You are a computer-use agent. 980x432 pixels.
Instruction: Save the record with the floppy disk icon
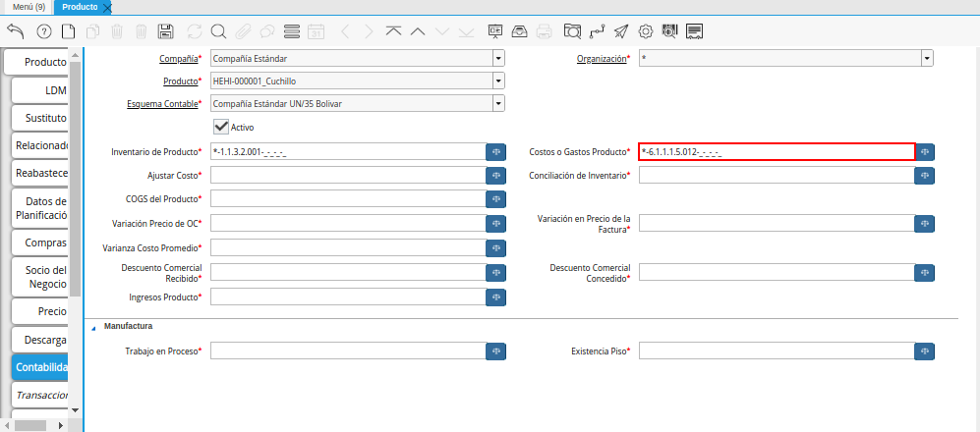[166, 30]
